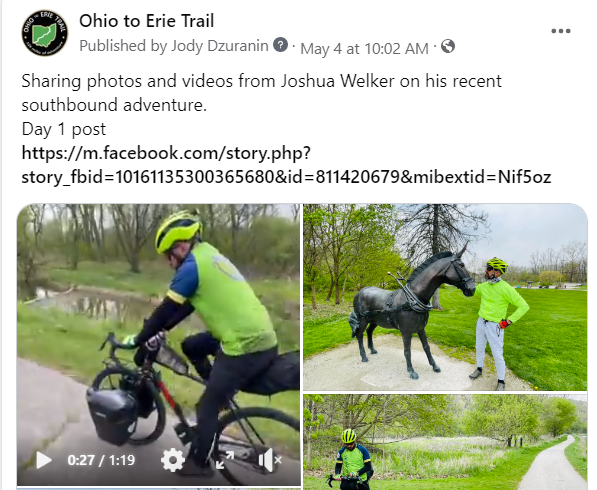Open the Ohio to Erie Trail page name

pos(147,21)
